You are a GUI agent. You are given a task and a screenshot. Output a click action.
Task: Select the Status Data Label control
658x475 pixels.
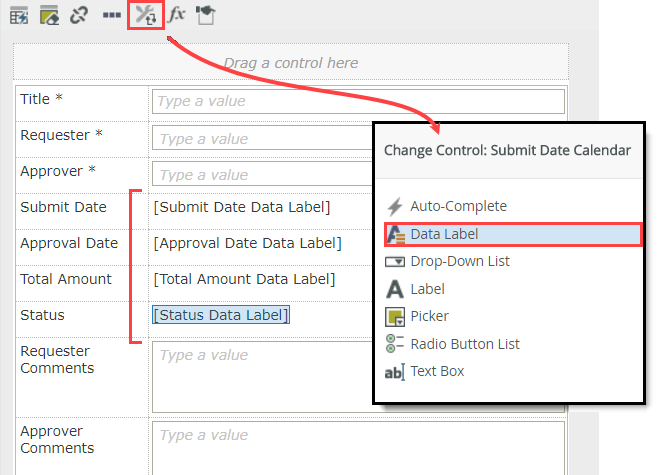coord(221,315)
